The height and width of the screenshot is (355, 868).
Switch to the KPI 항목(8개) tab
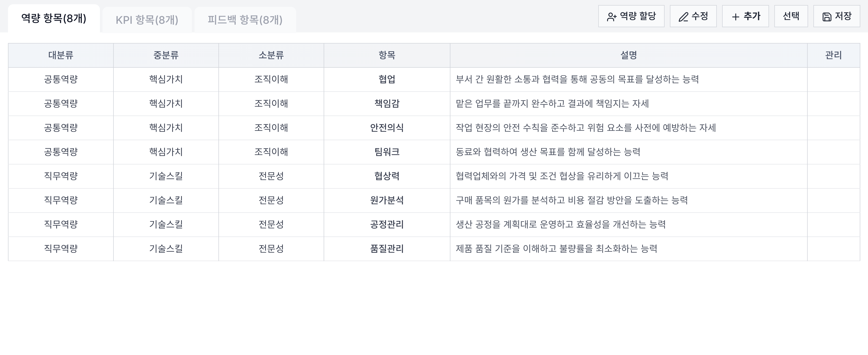click(147, 20)
